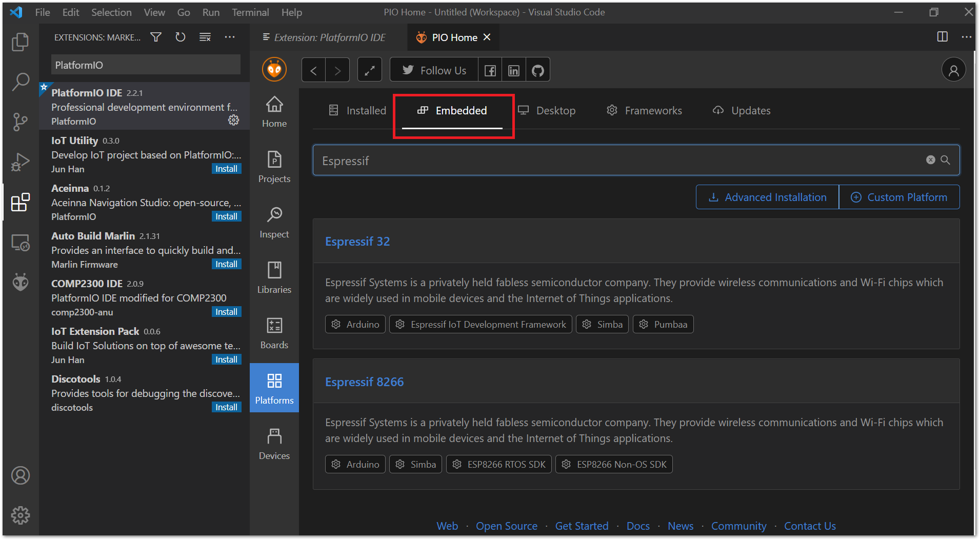This screenshot has width=980, height=540.
Task: Open the Run and Debug view
Action: (20, 162)
